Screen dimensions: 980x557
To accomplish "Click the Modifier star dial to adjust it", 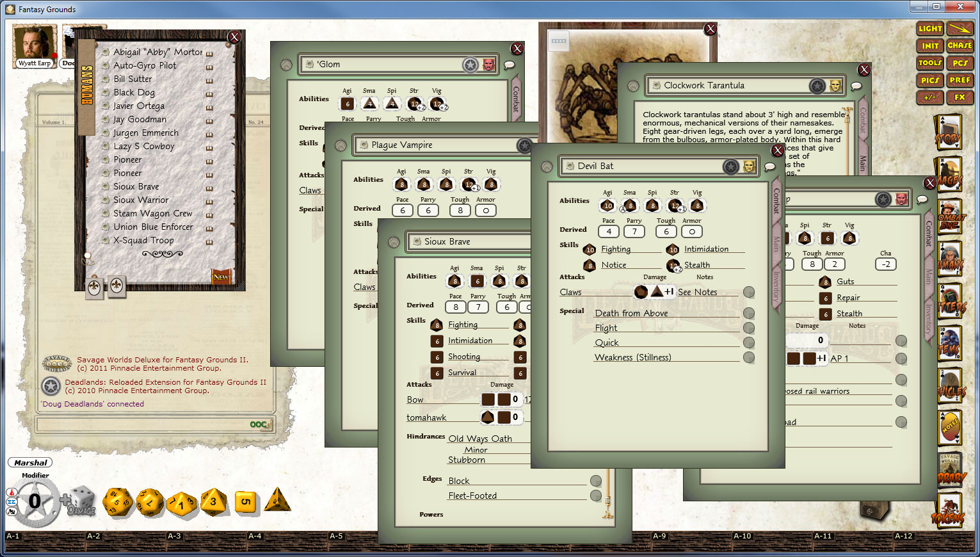I will pos(35,503).
